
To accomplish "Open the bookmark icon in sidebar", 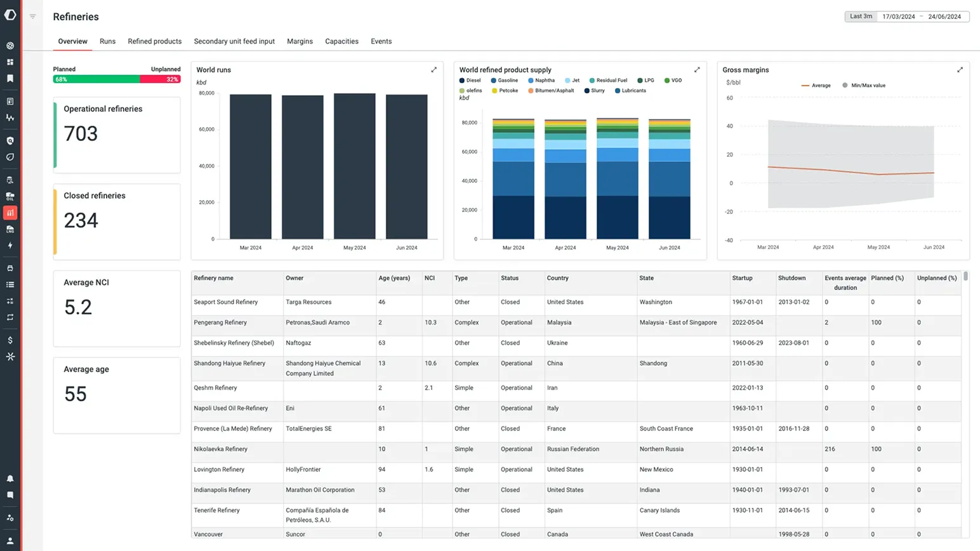I will 10,79.
